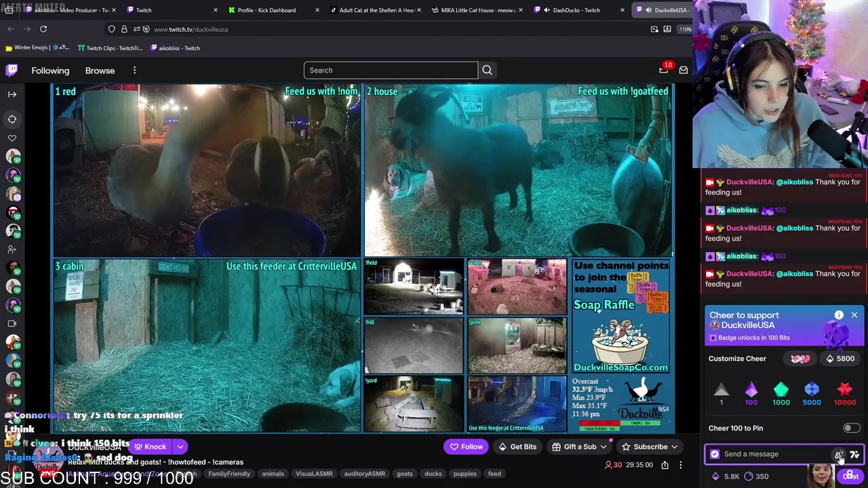
Task: Switch to DashDucks - Twitch browser tab
Action: click(x=576, y=10)
